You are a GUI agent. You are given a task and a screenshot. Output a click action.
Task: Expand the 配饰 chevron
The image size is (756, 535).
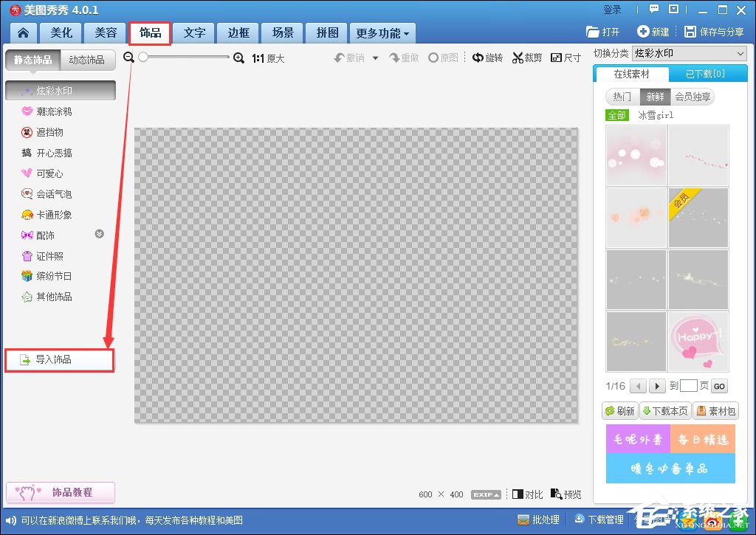coord(100,234)
